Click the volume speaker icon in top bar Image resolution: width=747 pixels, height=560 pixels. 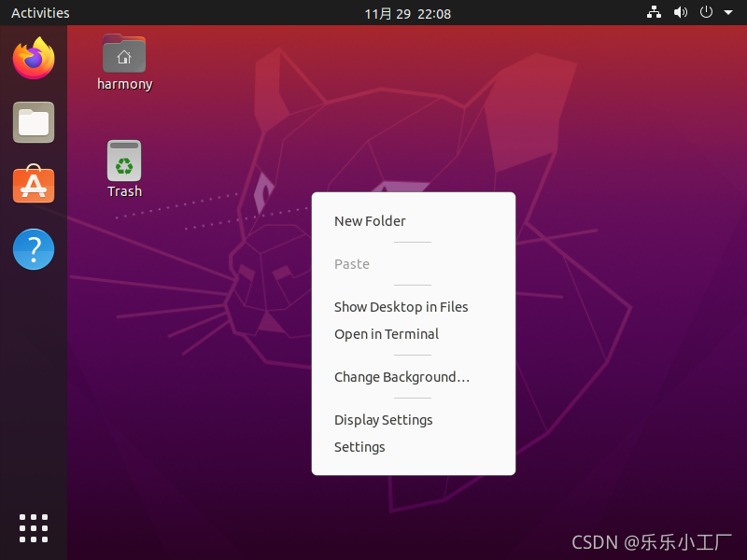point(681,12)
